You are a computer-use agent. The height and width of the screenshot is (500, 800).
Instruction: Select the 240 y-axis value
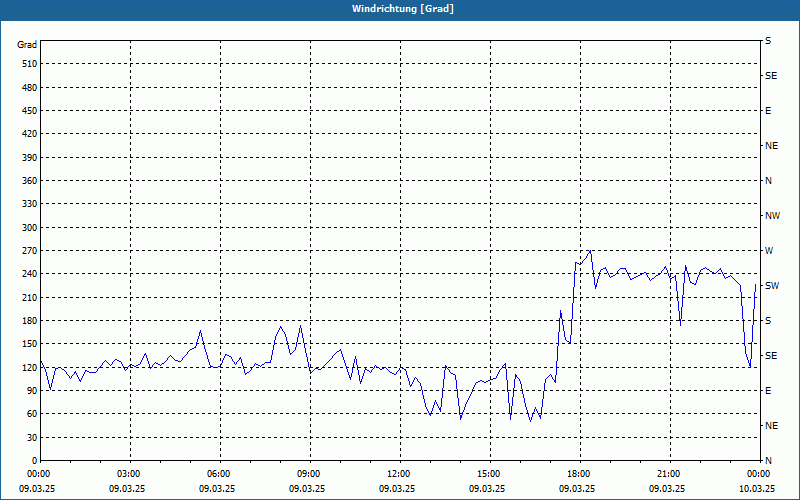30,274
